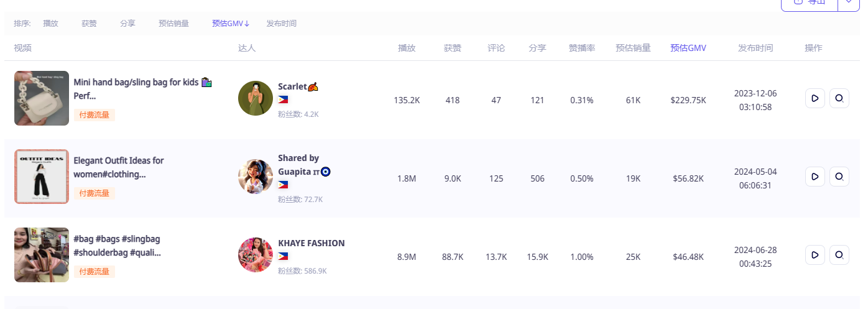The width and height of the screenshot is (868, 309).
Task: Click search icon in KHAYE FASHION row
Action: (839, 255)
